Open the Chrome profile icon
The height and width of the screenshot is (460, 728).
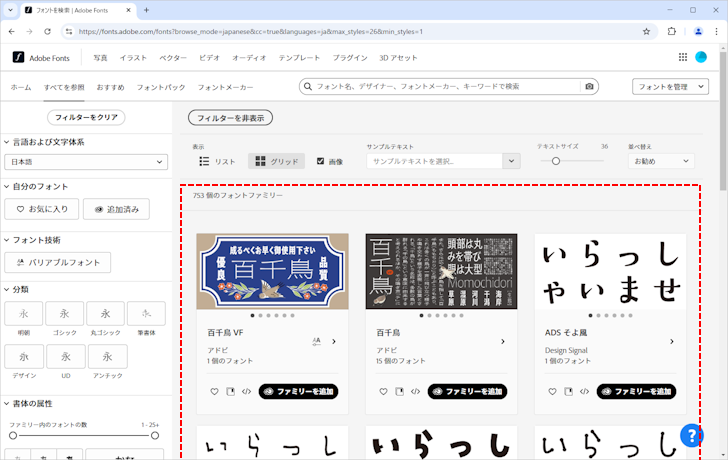pyautogui.click(x=698, y=32)
